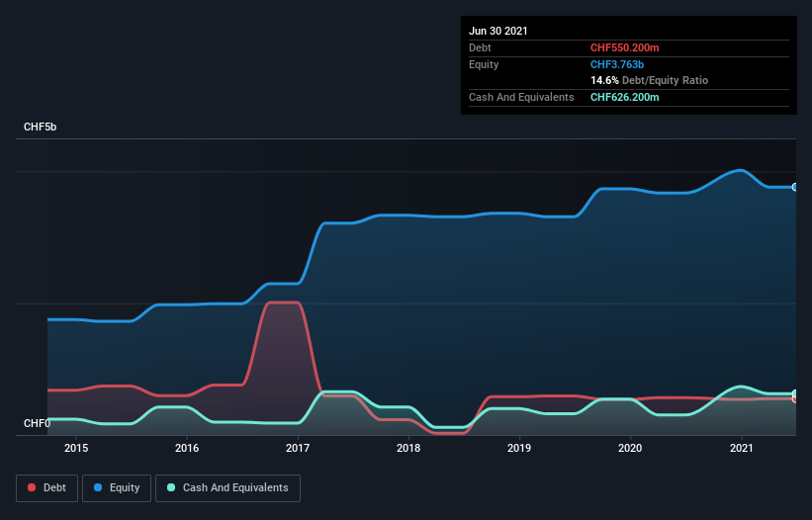Click the red Debt legend dot

click(32, 487)
